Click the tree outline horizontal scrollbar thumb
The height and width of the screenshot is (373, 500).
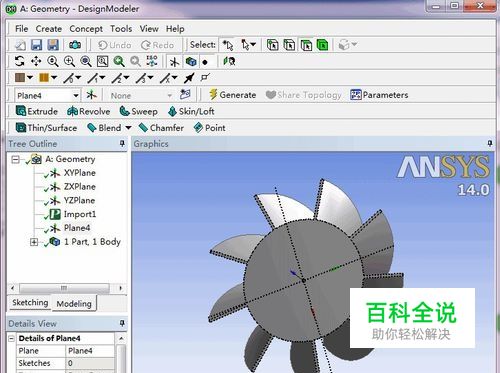[64, 288]
